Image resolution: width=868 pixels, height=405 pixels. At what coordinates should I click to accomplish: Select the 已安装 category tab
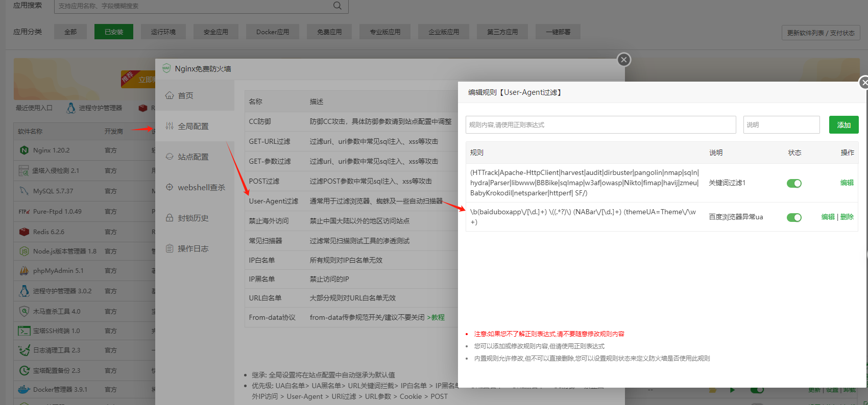(114, 32)
